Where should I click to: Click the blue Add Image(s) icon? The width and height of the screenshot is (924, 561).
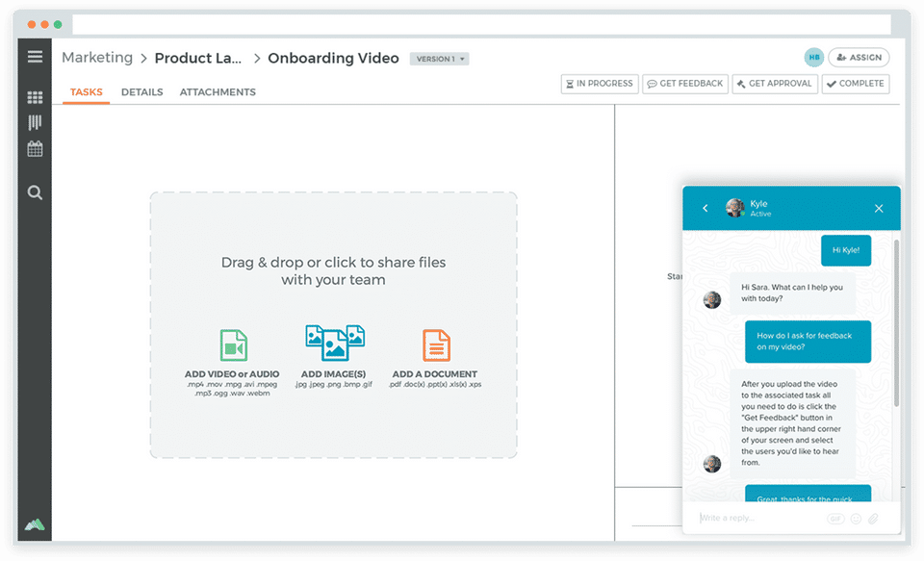pos(335,343)
